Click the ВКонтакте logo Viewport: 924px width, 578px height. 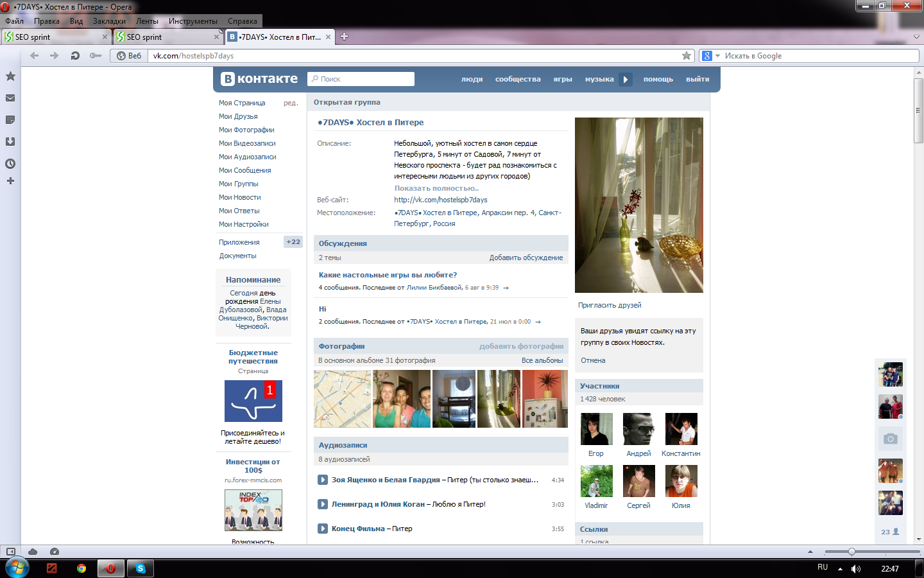(259, 79)
